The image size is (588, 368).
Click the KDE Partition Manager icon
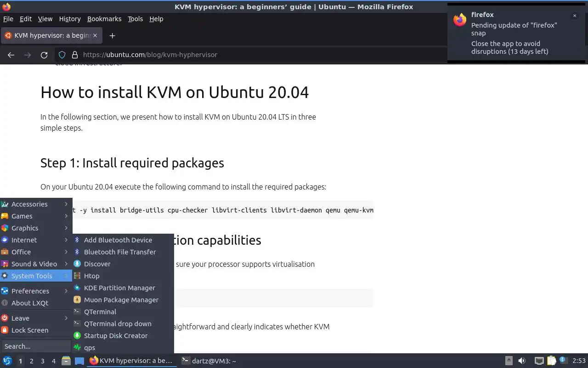tap(77, 287)
